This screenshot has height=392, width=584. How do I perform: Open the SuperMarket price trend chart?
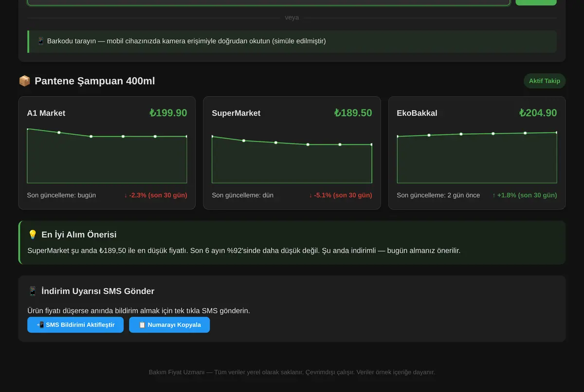[292, 155]
